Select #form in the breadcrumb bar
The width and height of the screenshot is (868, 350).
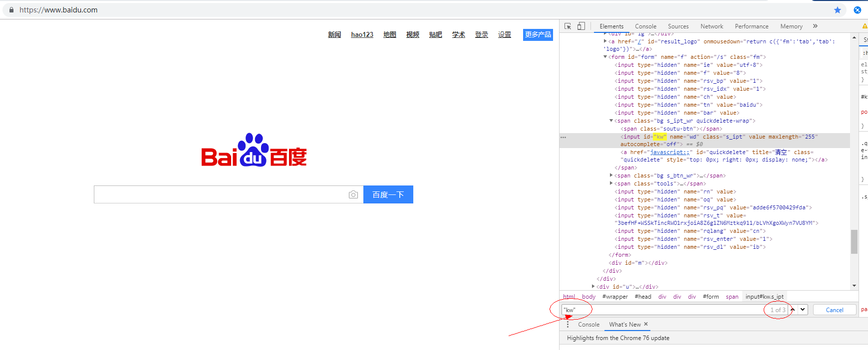pyautogui.click(x=711, y=297)
